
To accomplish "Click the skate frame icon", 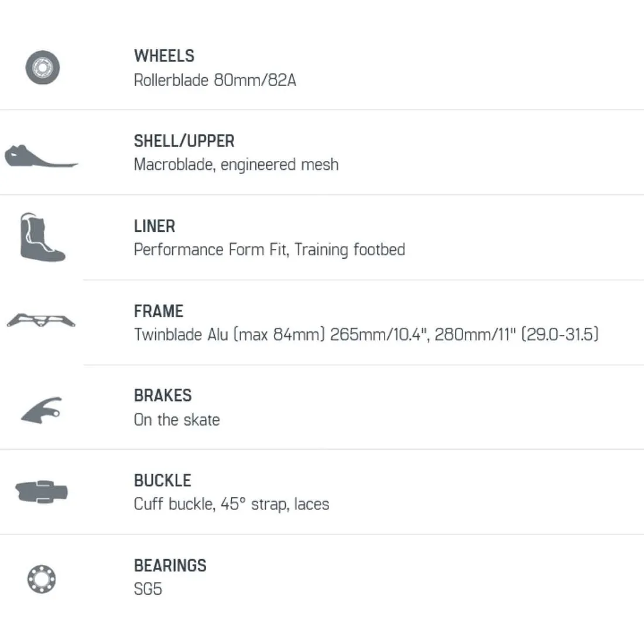I will (41, 320).
